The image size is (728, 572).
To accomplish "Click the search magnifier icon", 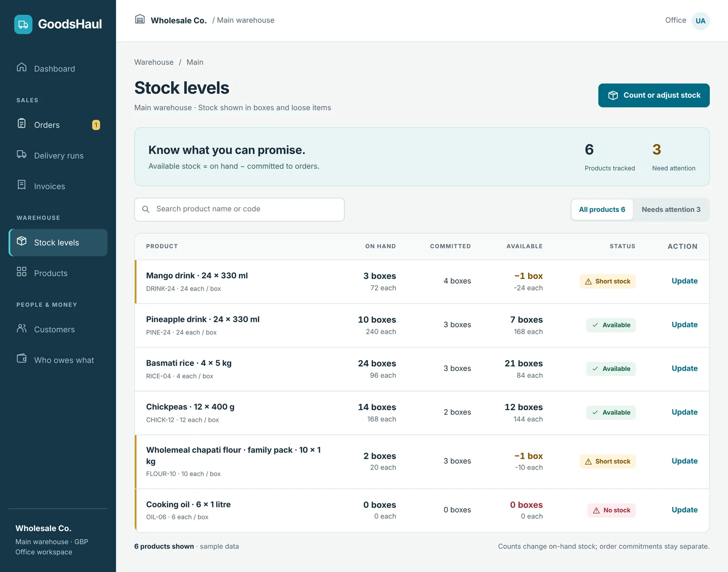I will (146, 209).
